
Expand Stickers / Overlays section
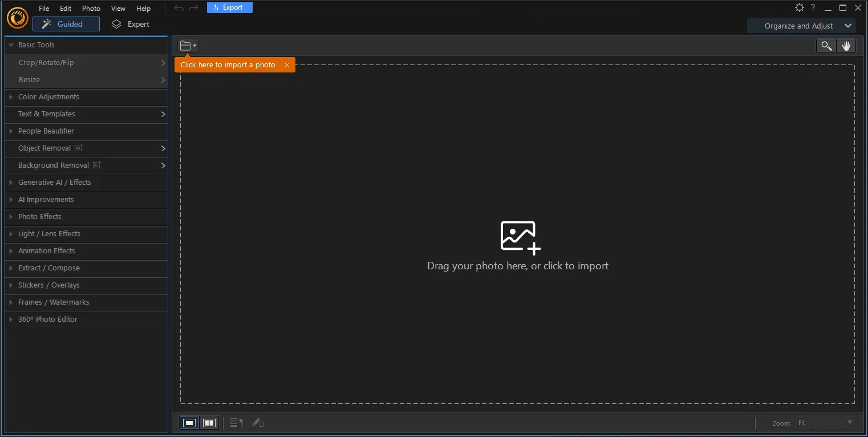tap(86, 285)
